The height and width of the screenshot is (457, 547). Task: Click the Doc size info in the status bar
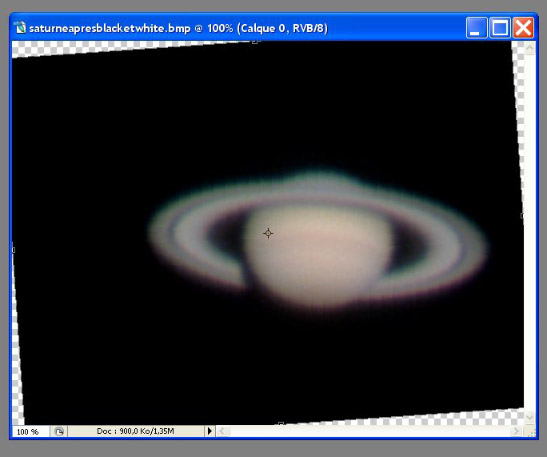[x=135, y=431]
